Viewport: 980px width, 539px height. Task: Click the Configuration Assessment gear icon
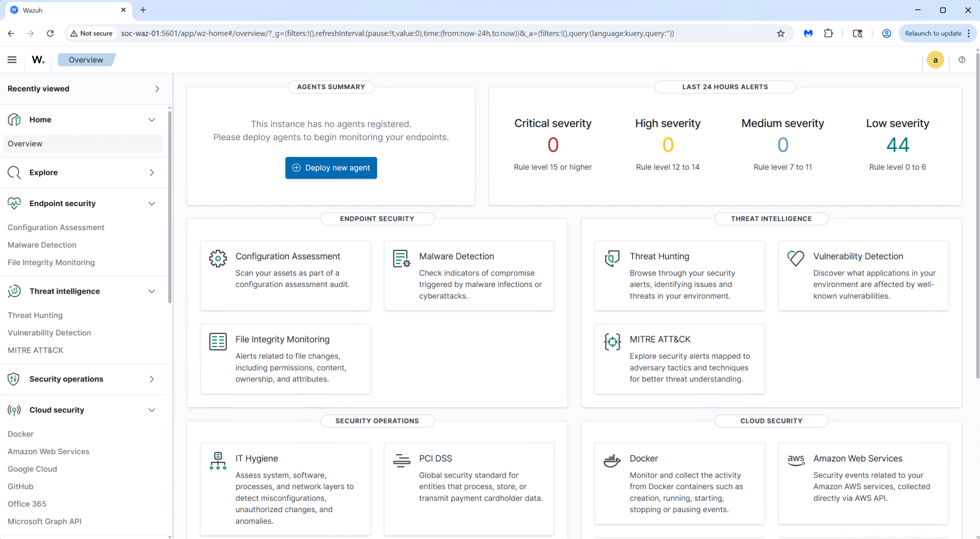coord(218,259)
